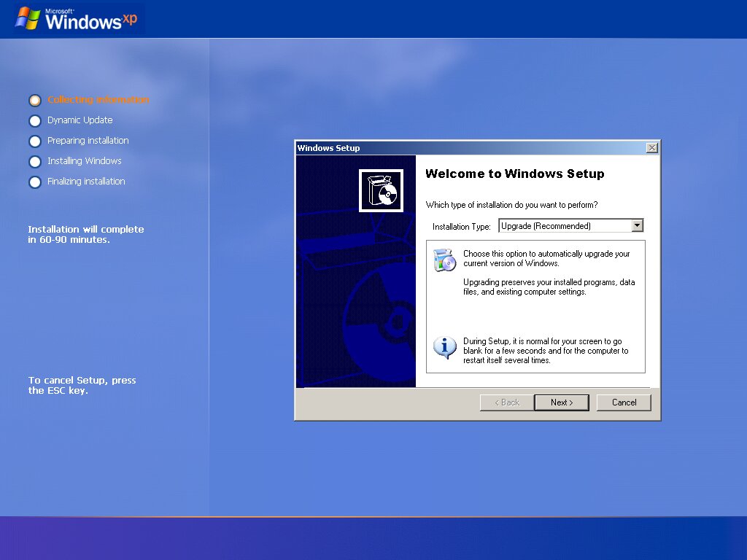Click the Finalizing installation status bullet
747x560 pixels.
click(34, 182)
